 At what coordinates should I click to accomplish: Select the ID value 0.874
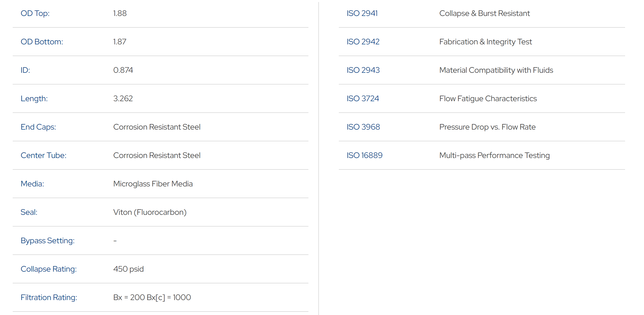click(123, 70)
